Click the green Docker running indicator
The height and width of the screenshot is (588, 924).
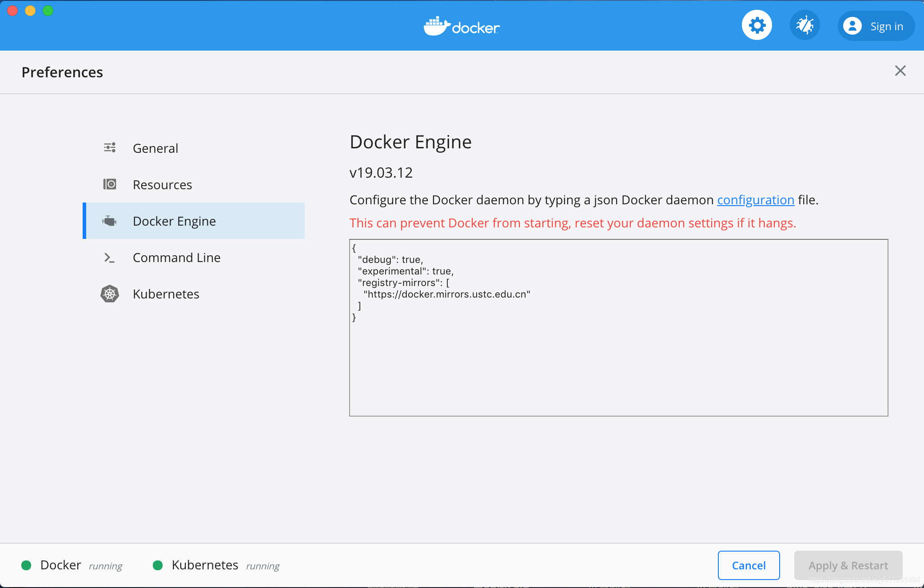(x=26, y=565)
